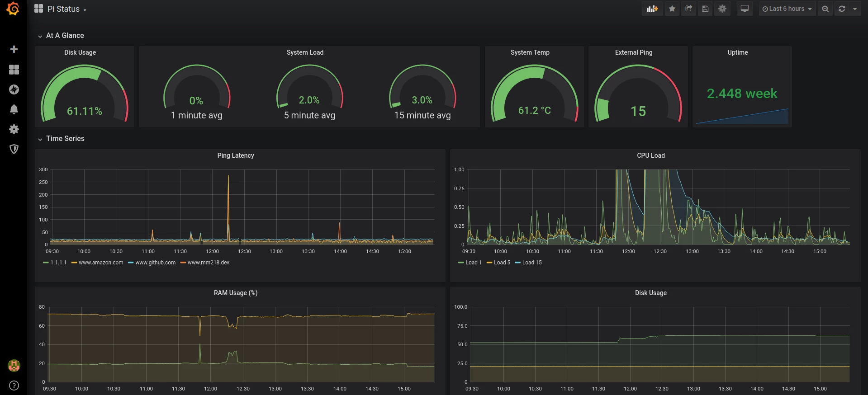Click the 2.448 week uptime value

[742, 94]
